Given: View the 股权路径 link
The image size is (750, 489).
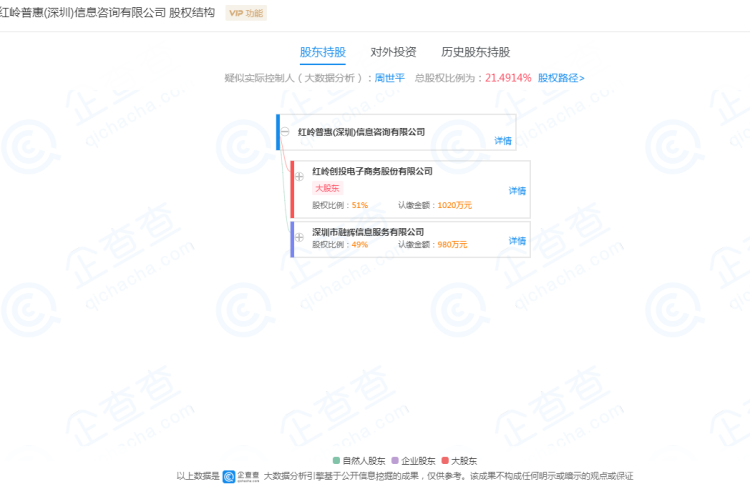Looking at the screenshot, I should coord(561,78).
